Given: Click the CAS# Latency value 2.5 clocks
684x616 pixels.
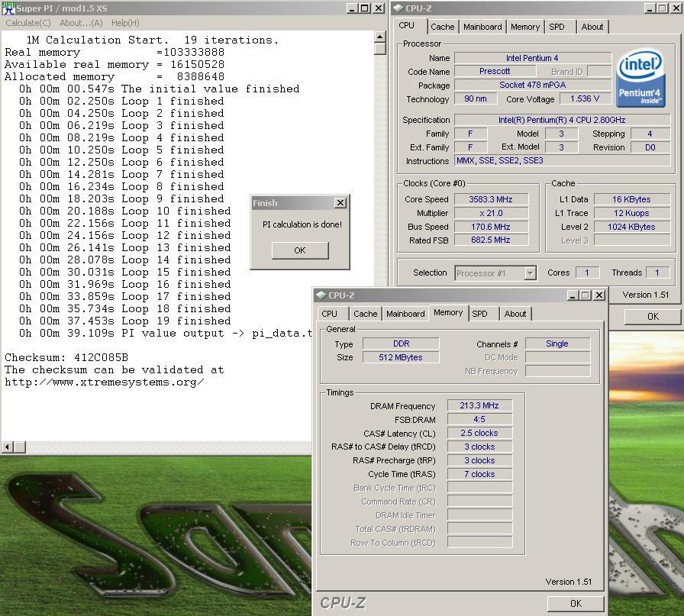Looking at the screenshot, I should coord(479,434).
